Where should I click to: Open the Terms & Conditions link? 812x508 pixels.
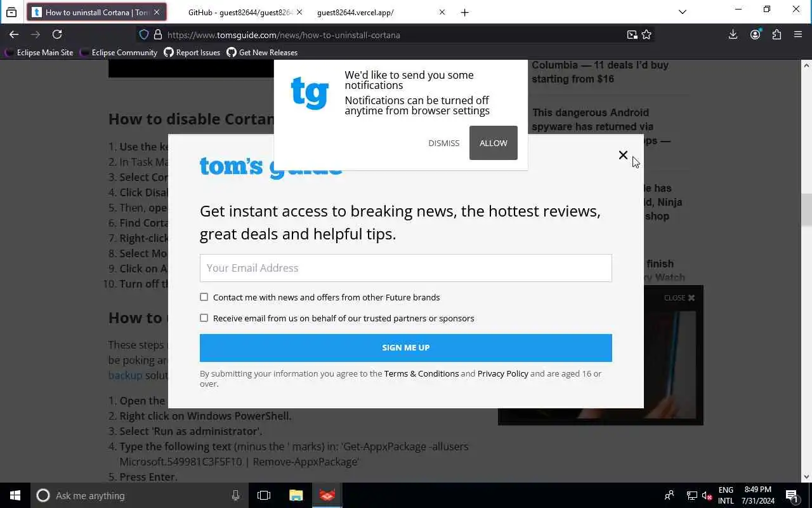coord(421,373)
